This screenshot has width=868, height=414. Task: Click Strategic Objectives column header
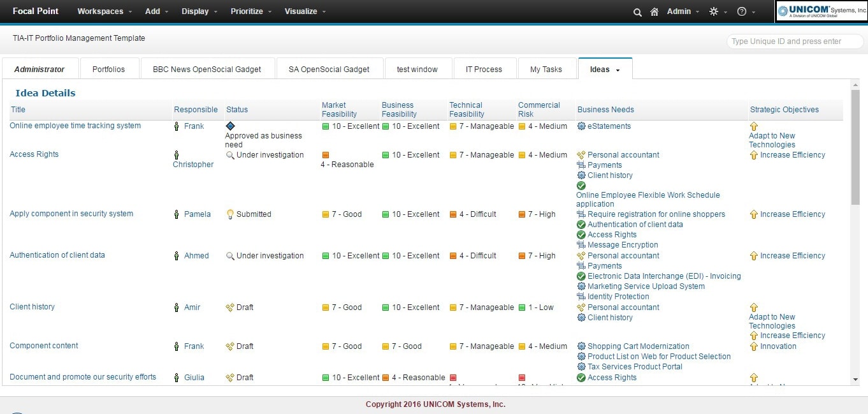click(785, 110)
